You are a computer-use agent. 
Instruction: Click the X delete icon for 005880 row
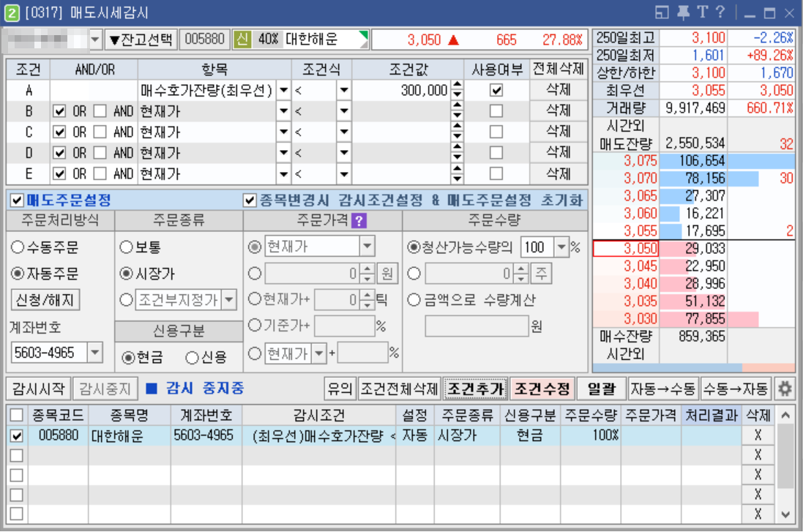(x=758, y=435)
